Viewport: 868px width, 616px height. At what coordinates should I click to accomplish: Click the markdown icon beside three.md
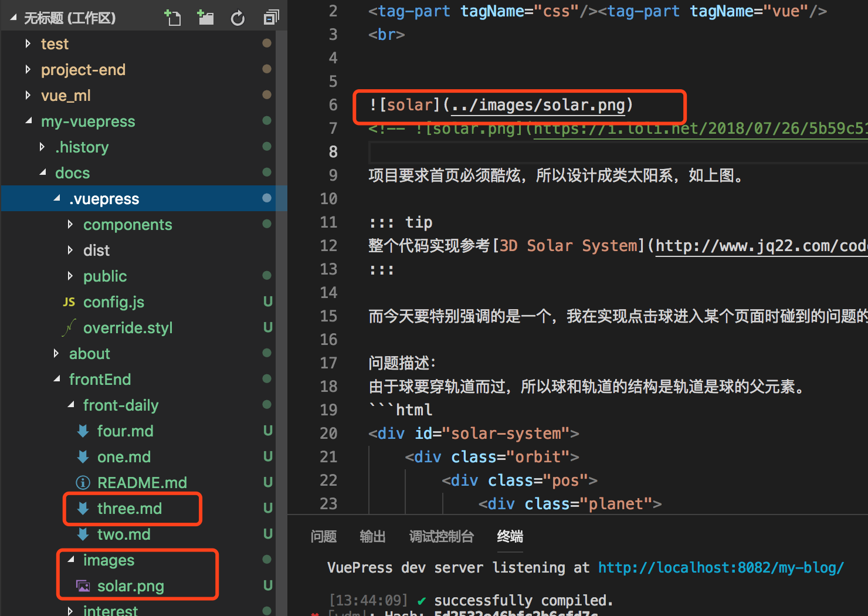tap(83, 509)
